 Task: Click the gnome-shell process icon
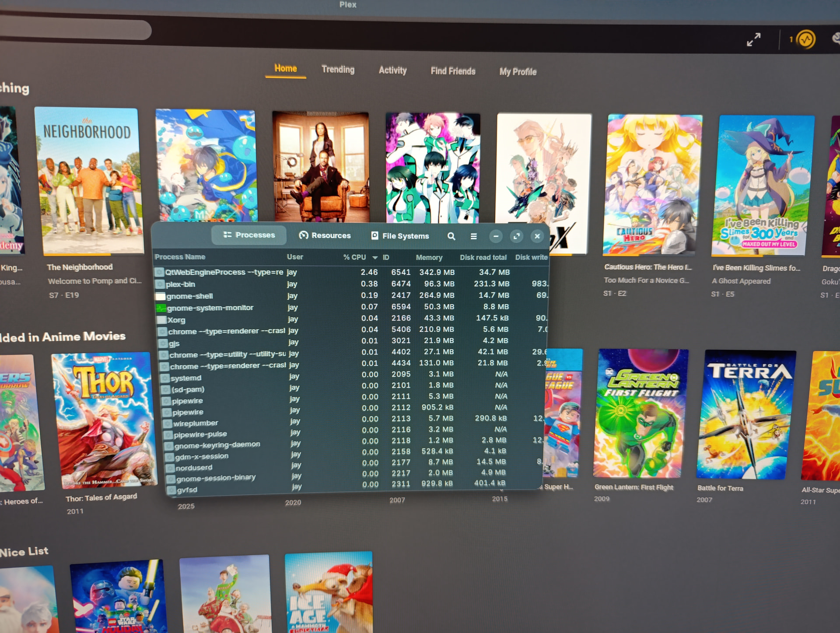[160, 296]
